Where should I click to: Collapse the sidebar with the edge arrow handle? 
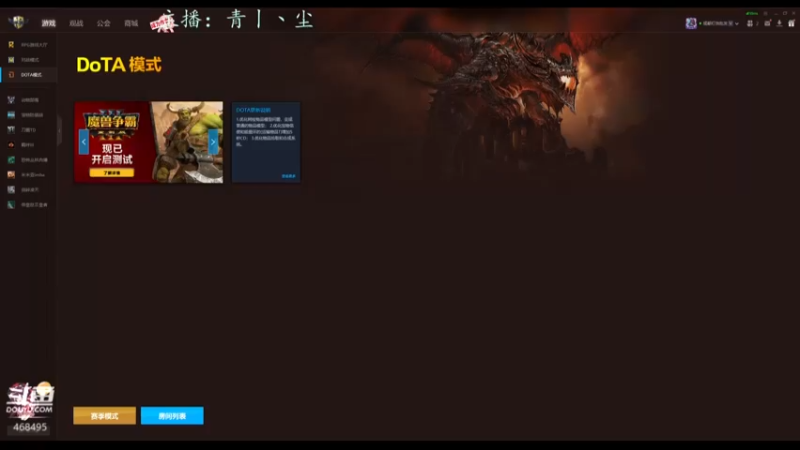click(59, 130)
